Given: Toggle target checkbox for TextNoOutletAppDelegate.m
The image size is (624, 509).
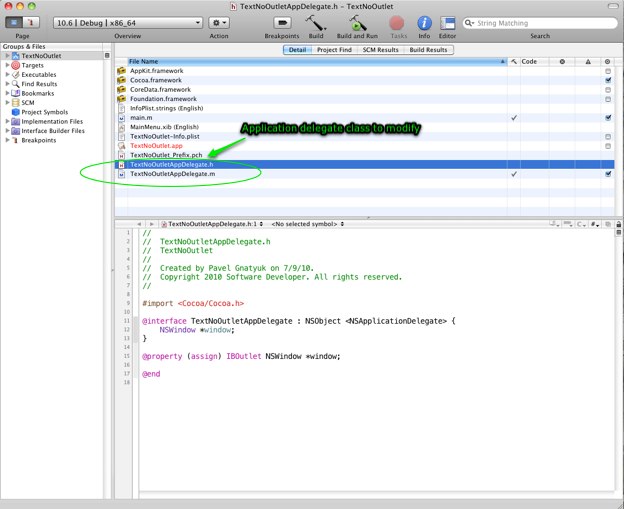Looking at the screenshot, I should [x=608, y=174].
